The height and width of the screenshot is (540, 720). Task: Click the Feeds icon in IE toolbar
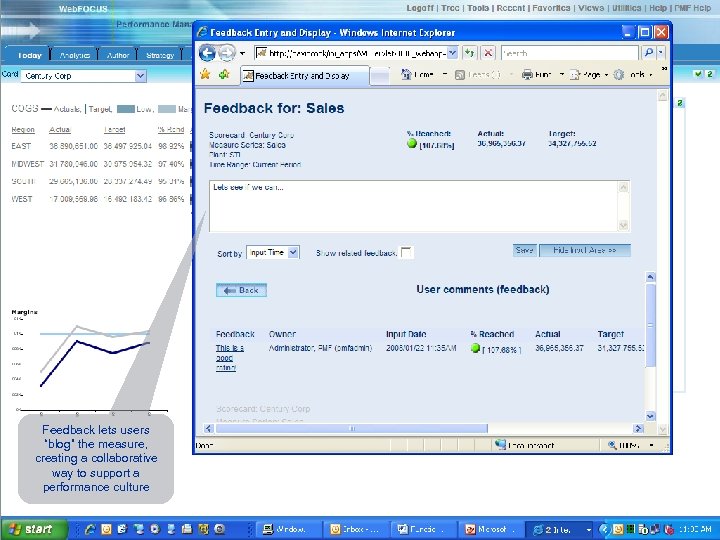pyautogui.click(x=460, y=75)
